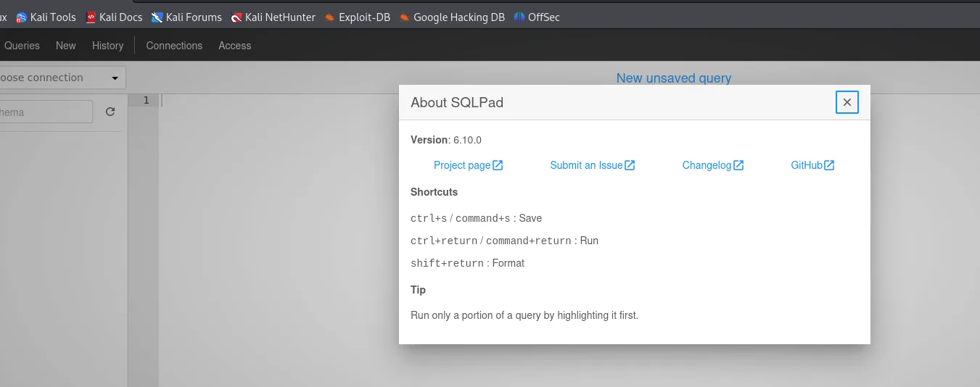The width and height of the screenshot is (980, 387).
Task: Click the 'shift+return : Format' shortcut text
Action: [x=468, y=263]
